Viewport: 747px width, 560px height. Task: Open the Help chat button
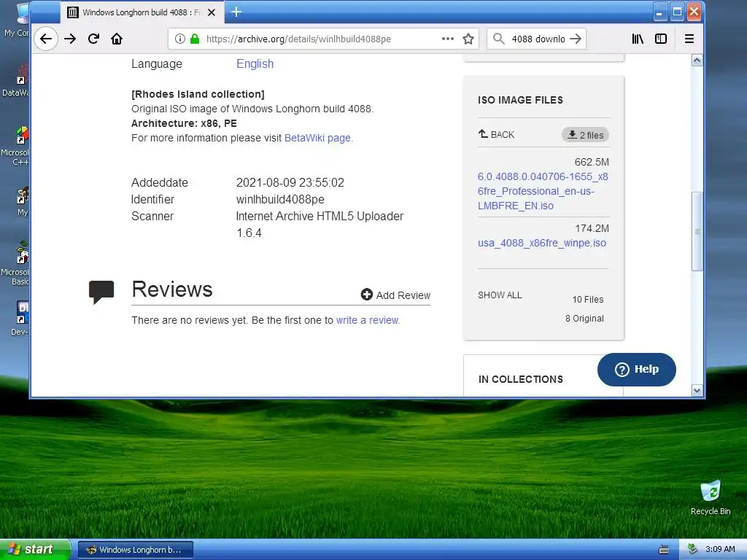(x=636, y=369)
